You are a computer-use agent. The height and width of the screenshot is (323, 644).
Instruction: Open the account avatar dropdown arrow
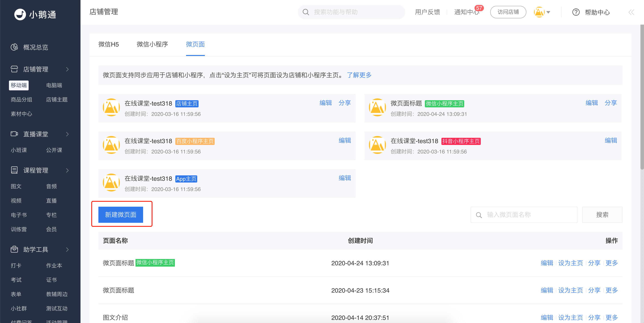(548, 12)
